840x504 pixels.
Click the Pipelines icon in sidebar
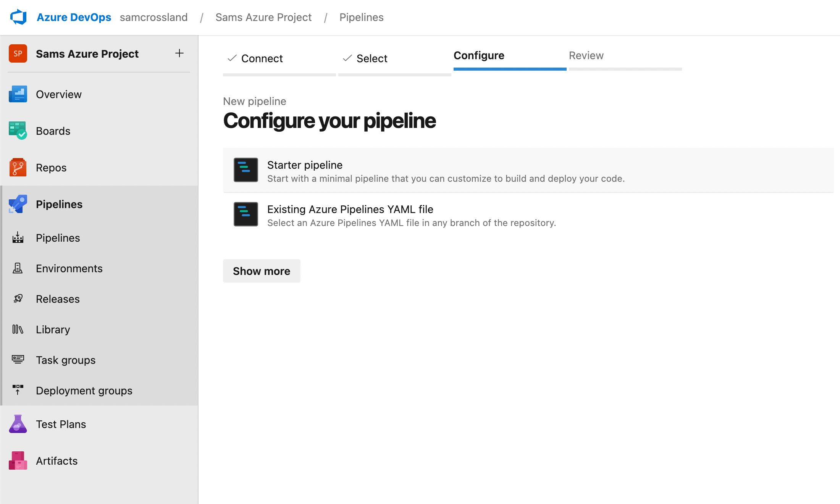tap(18, 204)
